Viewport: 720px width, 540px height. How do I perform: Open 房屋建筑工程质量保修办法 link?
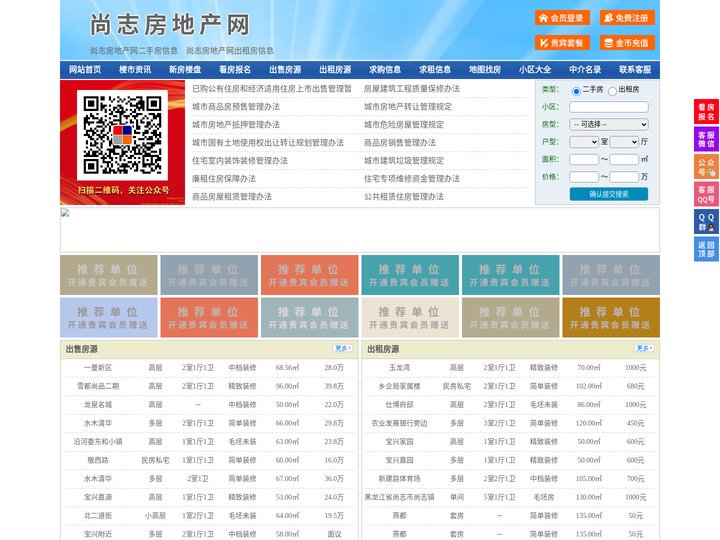pos(412,89)
